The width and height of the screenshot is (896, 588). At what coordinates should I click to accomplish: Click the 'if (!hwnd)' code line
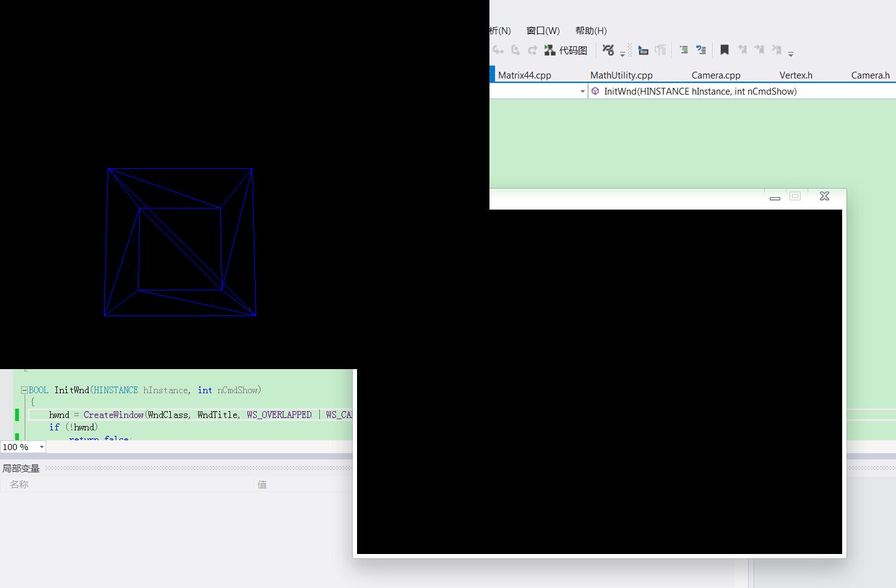click(x=74, y=427)
